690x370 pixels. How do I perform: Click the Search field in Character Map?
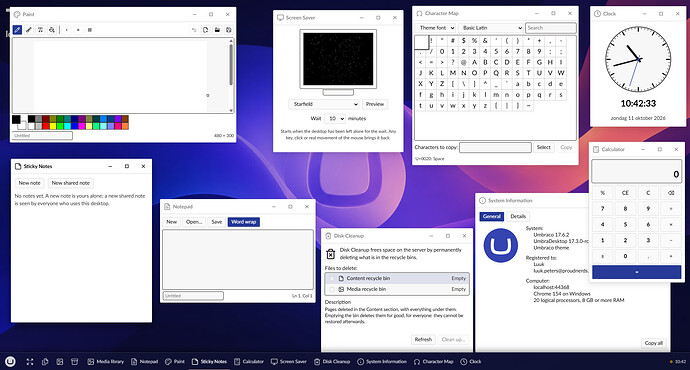pyautogui.click(x=551, y=28)
